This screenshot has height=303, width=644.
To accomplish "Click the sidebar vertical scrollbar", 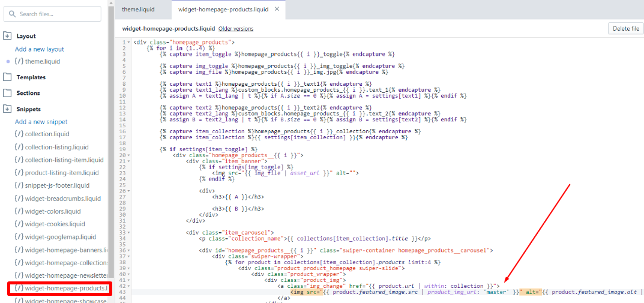I will click(x=111, y=150).
